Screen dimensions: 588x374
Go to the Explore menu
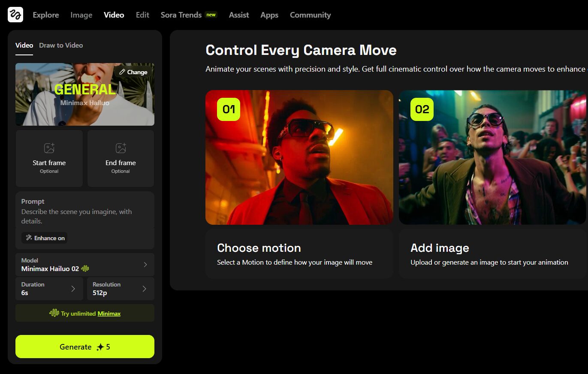(x=46, y=15)
